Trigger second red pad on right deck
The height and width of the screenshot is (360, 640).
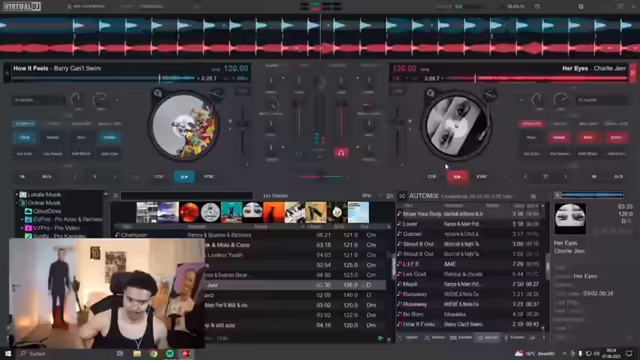(559, 138)
